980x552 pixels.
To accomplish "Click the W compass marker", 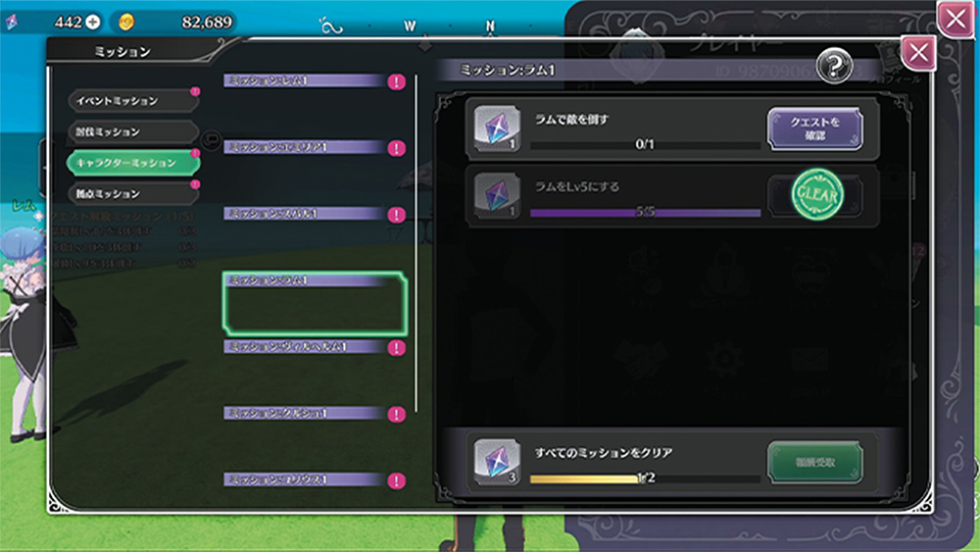I will coord(410,26).
